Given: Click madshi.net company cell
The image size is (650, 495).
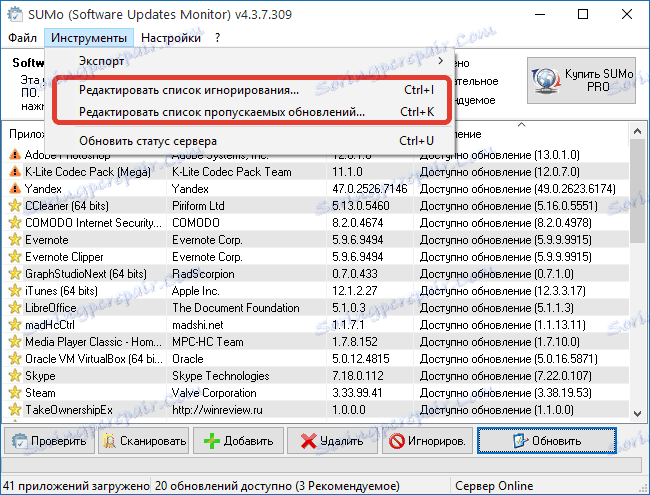Looking at the screenshot, I should [197, 325].
